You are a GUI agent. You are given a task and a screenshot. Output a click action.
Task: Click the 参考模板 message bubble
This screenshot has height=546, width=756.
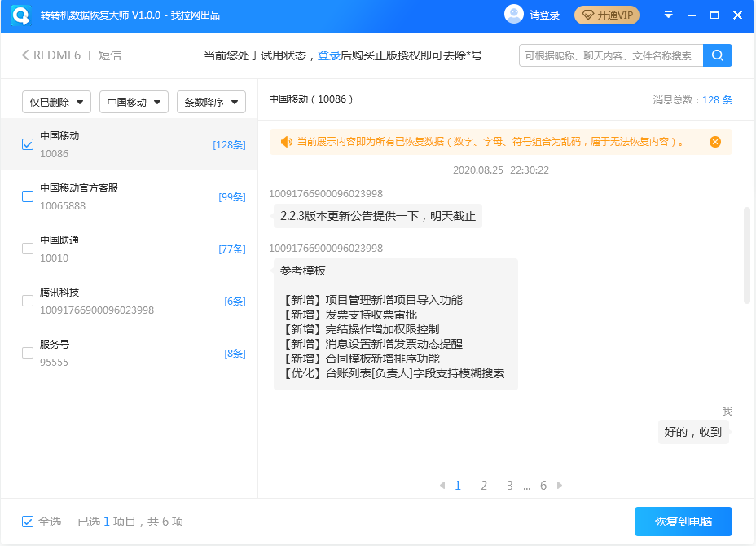[x=396, y=324]
